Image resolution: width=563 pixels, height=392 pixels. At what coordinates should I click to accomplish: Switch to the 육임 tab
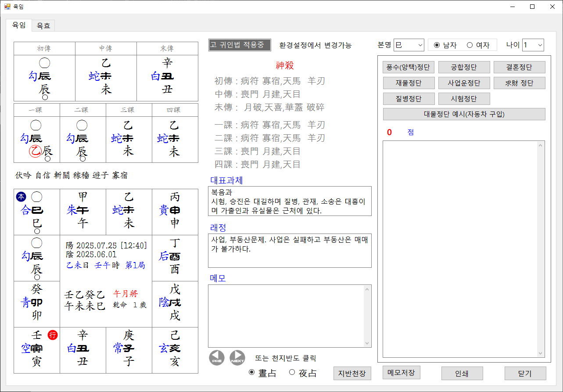[18, 25]
